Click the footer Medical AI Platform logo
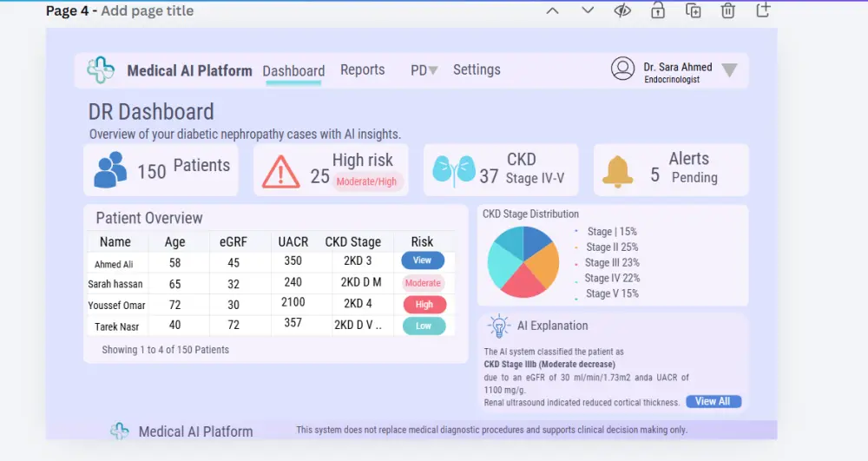The width and height of the screenshot is (868, 461). (x=120, y=431)
